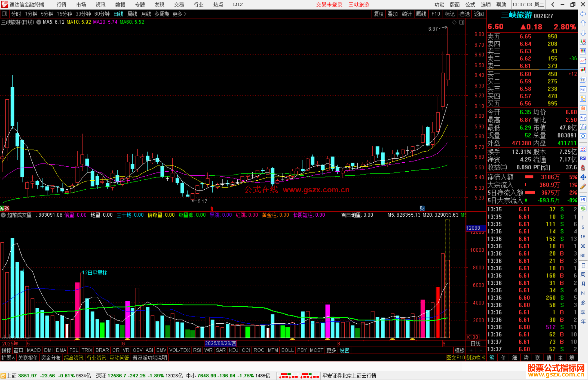This screenshot has width=588, height=380.
Task: Click the green refresh icon in sidebar
Action: click(x=583, y=209)
